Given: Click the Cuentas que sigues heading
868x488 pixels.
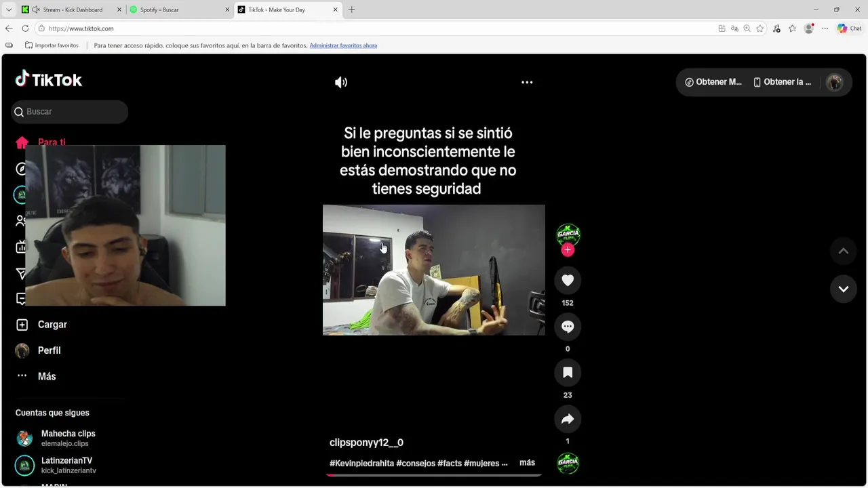Looking at the screenshot, I should 52,413.
